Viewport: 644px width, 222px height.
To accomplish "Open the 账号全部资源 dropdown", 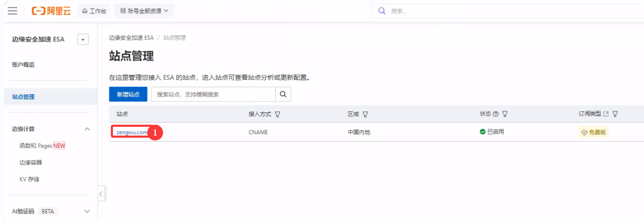I will point(145,11).
